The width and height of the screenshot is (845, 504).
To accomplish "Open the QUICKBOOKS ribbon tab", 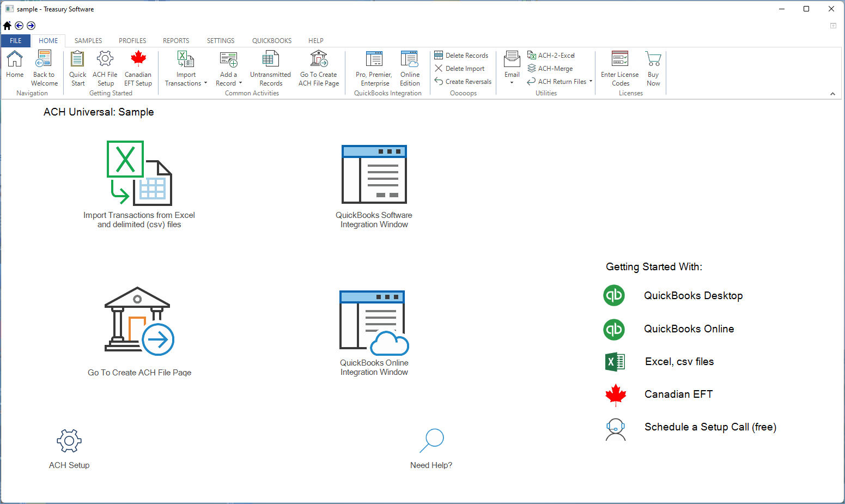I will [x=271, y=40].
